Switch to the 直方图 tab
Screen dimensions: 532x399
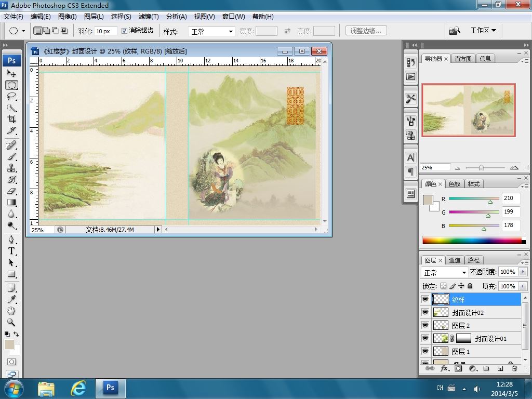[463, 59]
